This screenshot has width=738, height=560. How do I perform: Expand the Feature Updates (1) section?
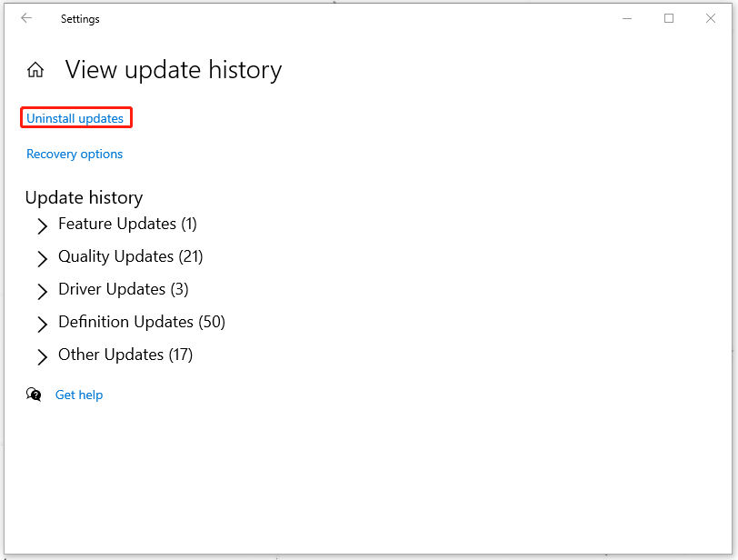point(126,225)
